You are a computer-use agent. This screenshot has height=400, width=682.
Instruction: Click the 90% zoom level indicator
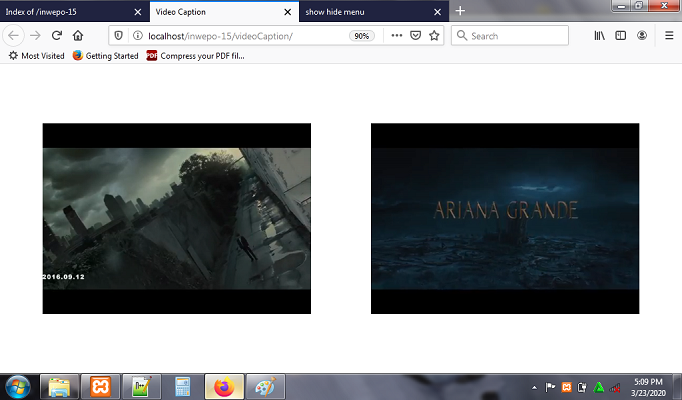[361, 35]
